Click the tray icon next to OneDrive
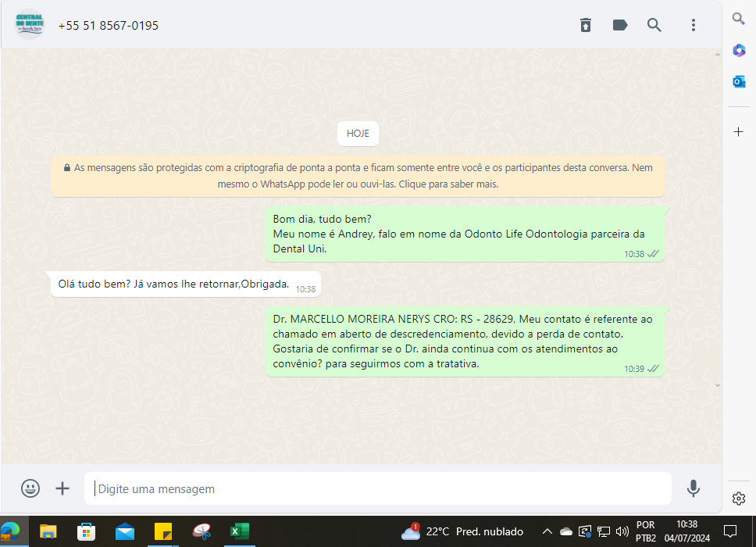 click(585, 531)
